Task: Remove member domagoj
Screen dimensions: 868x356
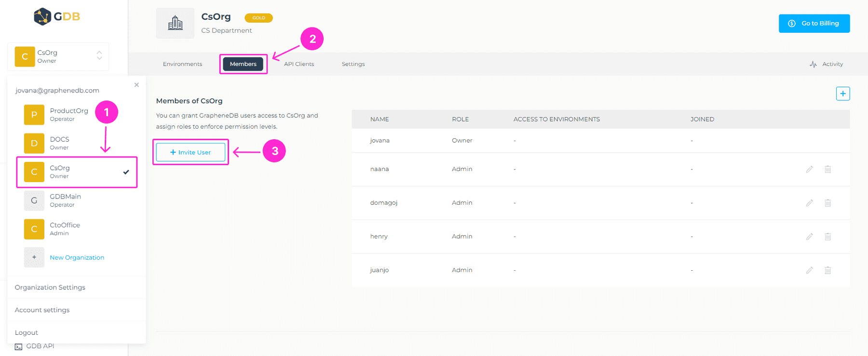Action: 828,203
